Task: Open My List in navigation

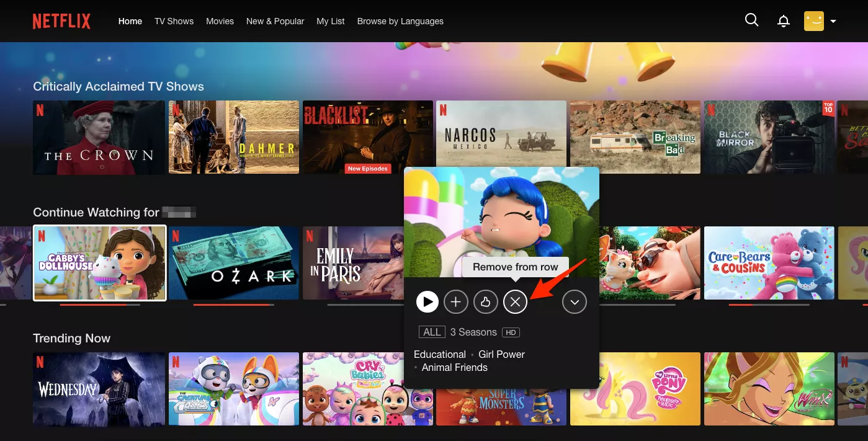Action: pos(331,21)
